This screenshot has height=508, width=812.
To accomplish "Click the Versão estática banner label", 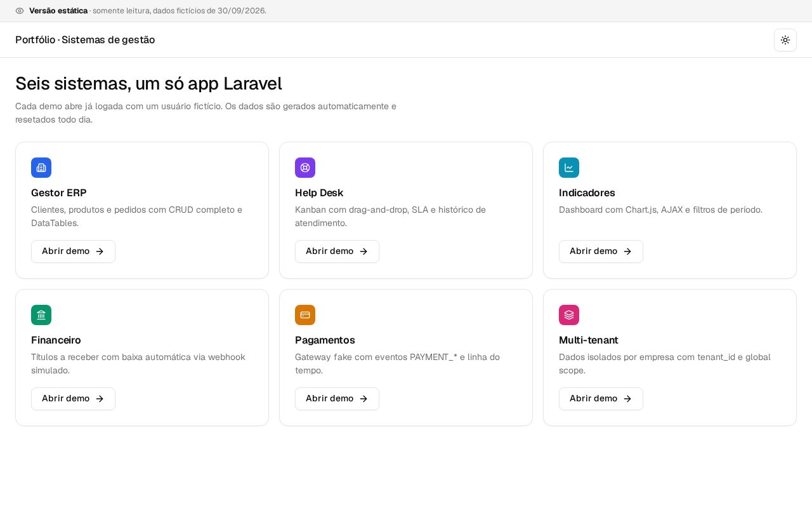I will click(x=58, y=11).
